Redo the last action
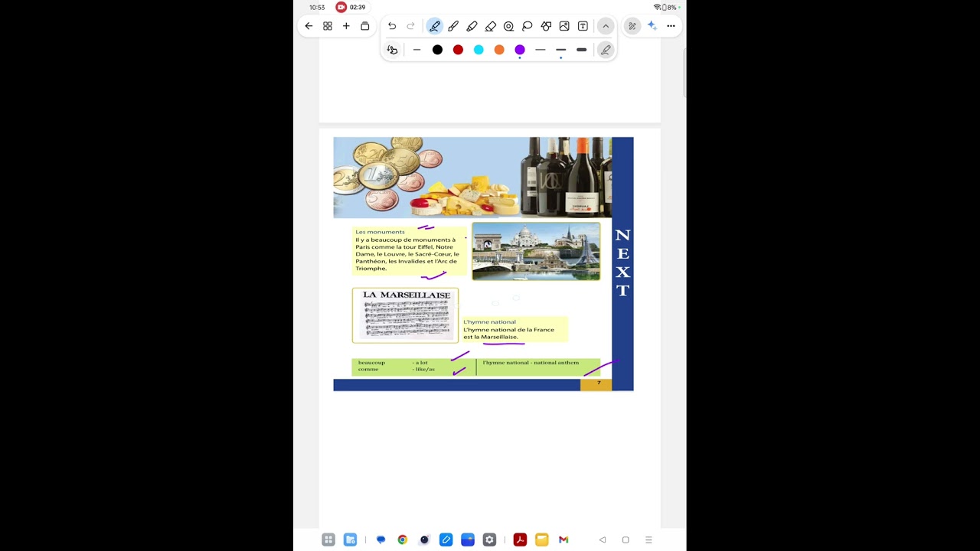 [x=410, y=26]
